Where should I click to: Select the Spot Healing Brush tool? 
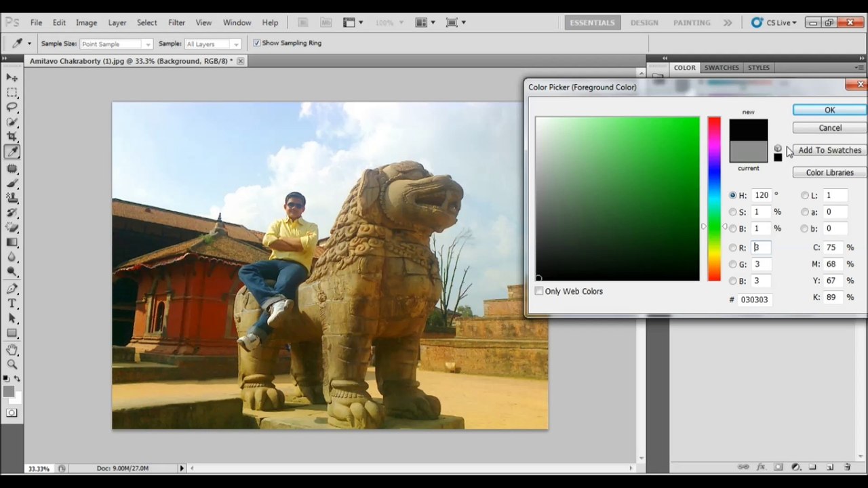click(x=12, y=169)
